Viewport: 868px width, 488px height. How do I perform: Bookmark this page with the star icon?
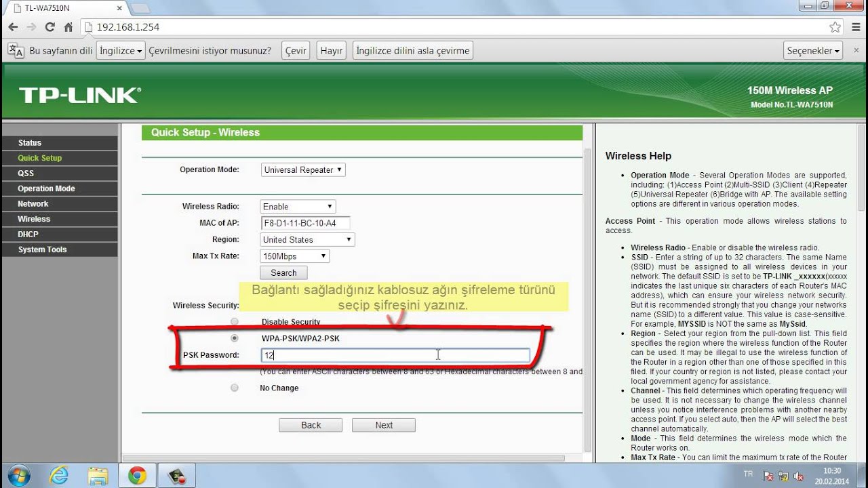click(835, 27)
